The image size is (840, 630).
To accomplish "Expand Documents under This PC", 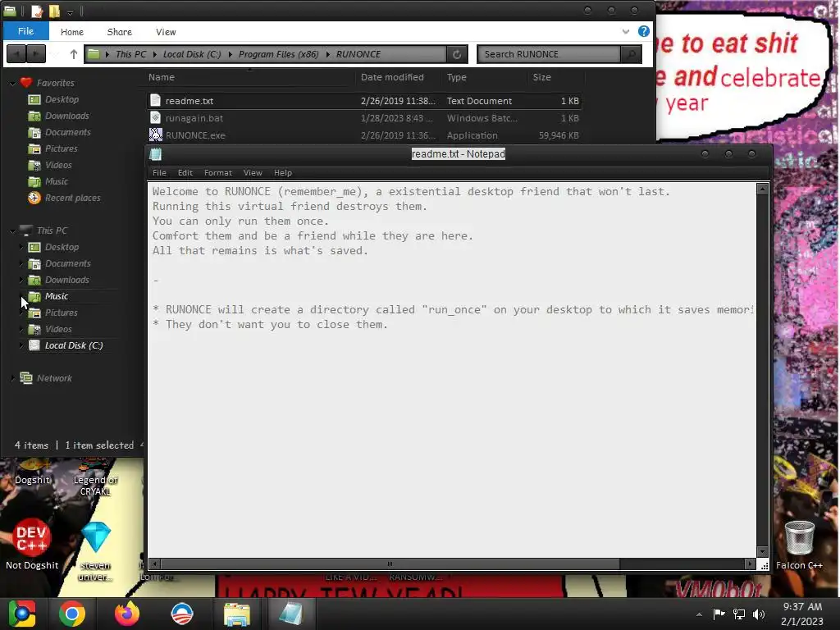I will point(21,263).
